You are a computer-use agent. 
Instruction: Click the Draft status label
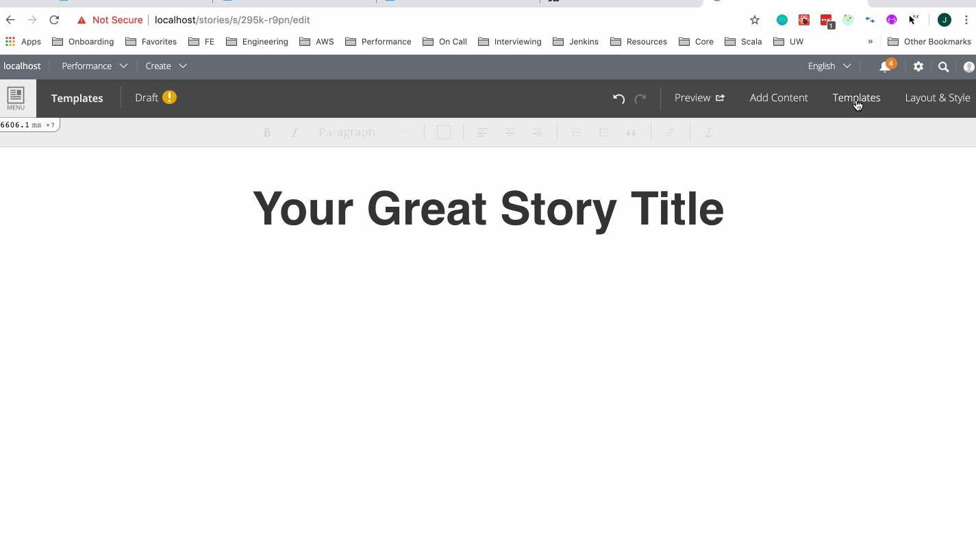[147, 97]
